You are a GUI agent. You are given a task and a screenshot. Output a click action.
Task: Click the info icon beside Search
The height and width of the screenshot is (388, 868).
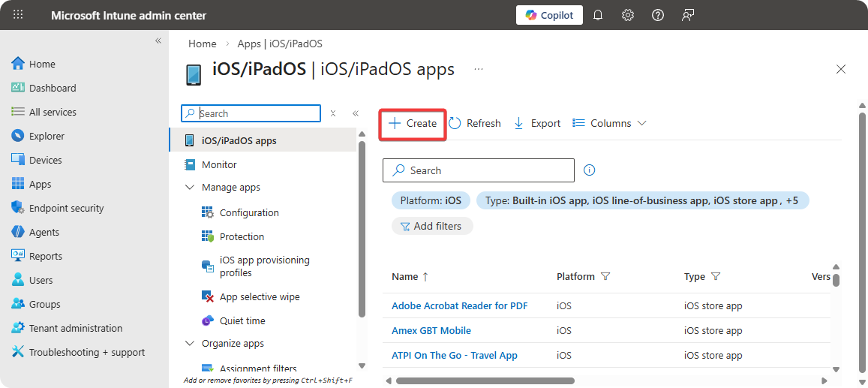click(x=590, y=170)
